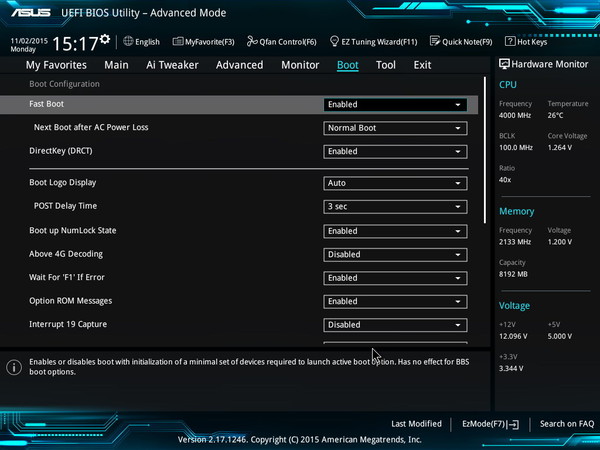Open the Interrupt 19 Capture dropdown
The height and width of the screenshot is (450, 600).
[395, 325]
